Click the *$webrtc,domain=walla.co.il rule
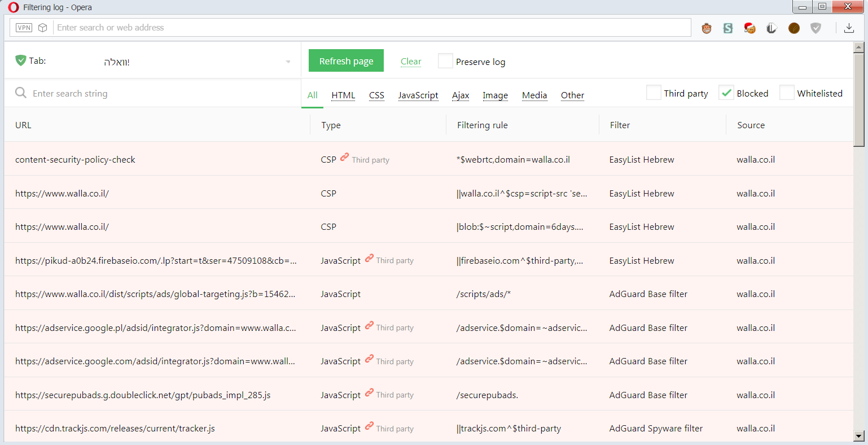This screenshot has height=445, width=868. [513, 159]
